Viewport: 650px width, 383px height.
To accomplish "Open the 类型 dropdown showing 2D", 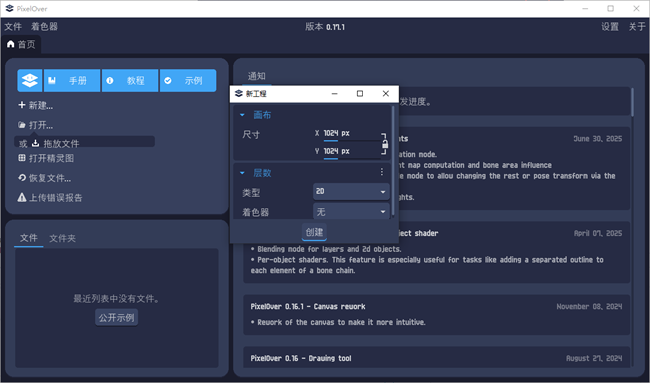I will tap(351, 192).
